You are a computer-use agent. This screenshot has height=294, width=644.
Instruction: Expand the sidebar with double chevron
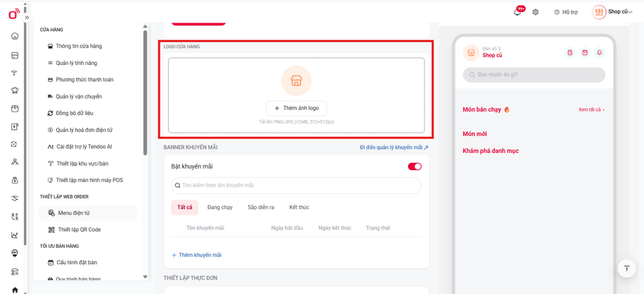(x=27, y=18)
